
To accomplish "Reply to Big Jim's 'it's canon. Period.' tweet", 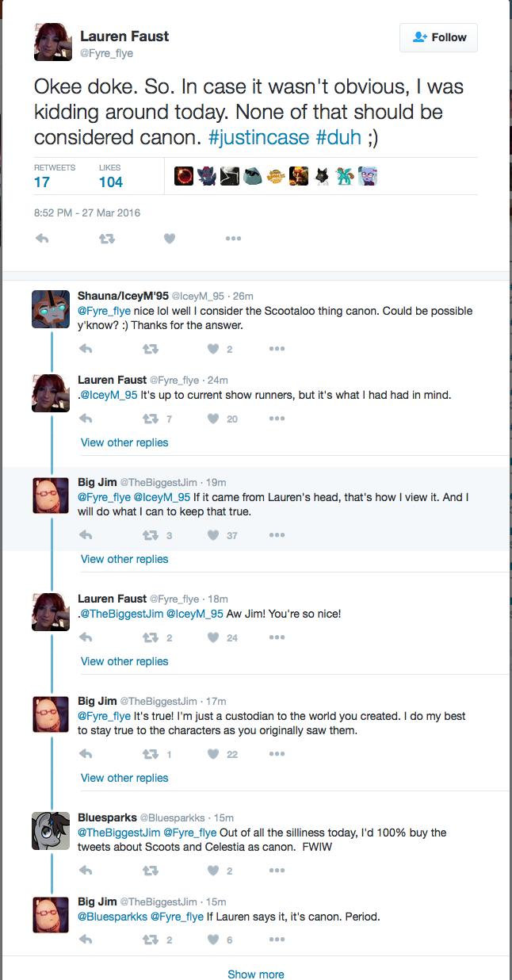I will coord(86,940).
